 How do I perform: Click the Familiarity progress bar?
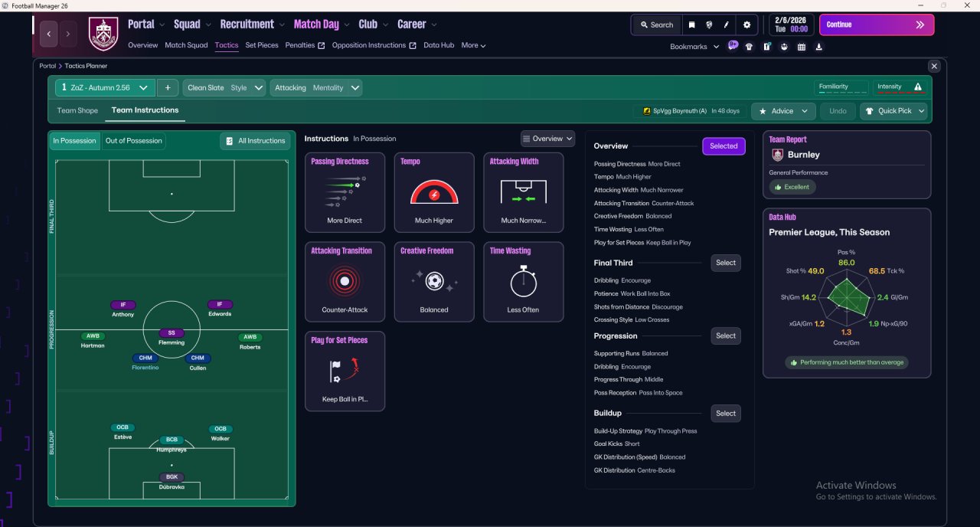coord(841,92)
